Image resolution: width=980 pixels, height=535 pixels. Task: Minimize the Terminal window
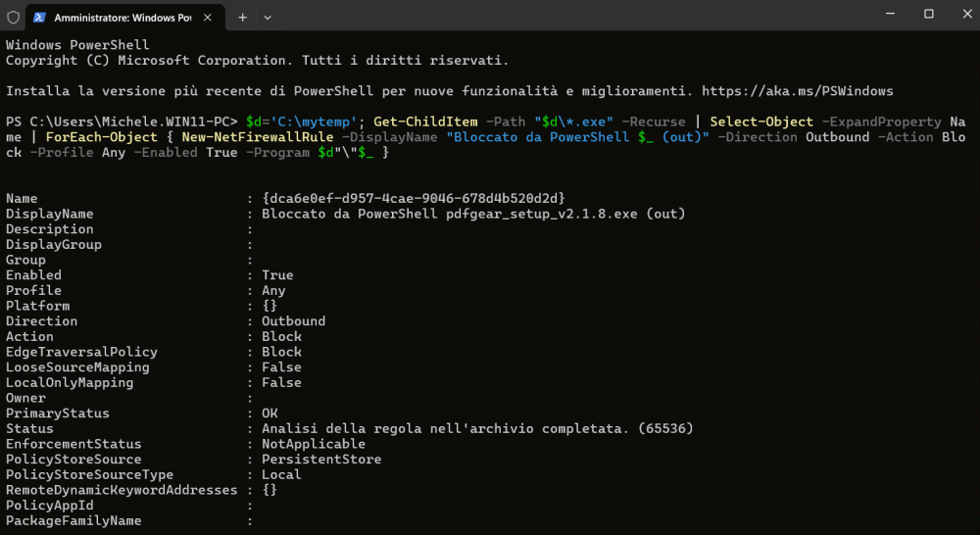891,14
